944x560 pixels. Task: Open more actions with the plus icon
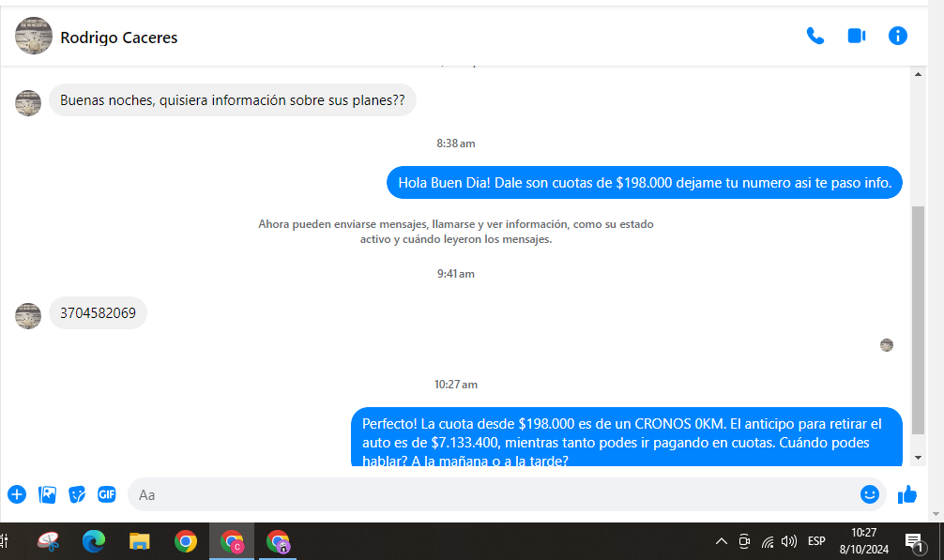point(17,494)
